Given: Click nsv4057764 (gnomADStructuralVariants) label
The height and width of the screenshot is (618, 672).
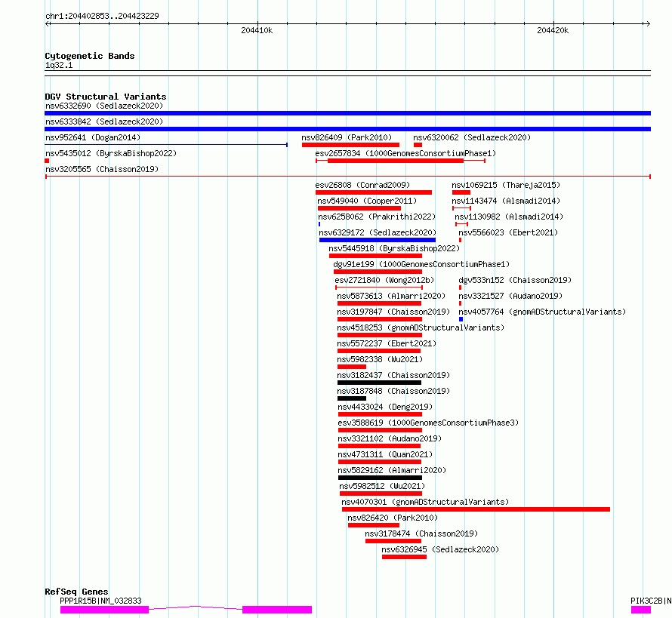Looking at the screenshot, I should (x=542, y=312).
